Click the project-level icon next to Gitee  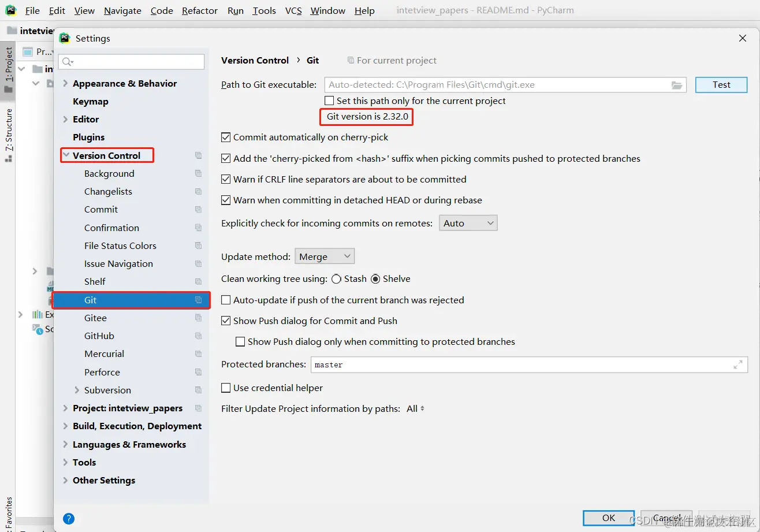198,318
